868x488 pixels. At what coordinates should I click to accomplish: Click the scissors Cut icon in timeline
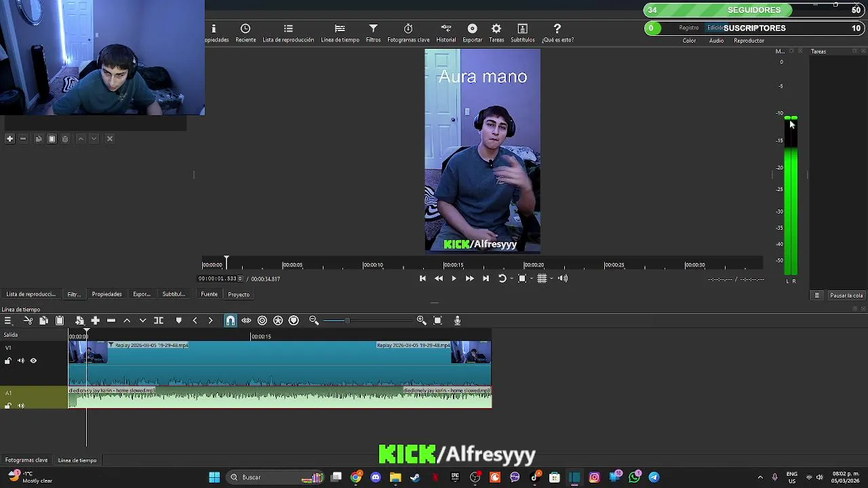[x=28, y=321]
